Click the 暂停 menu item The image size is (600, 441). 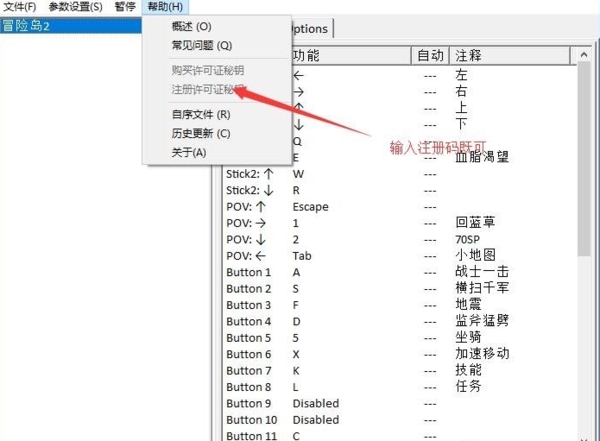tap(125, 7)
